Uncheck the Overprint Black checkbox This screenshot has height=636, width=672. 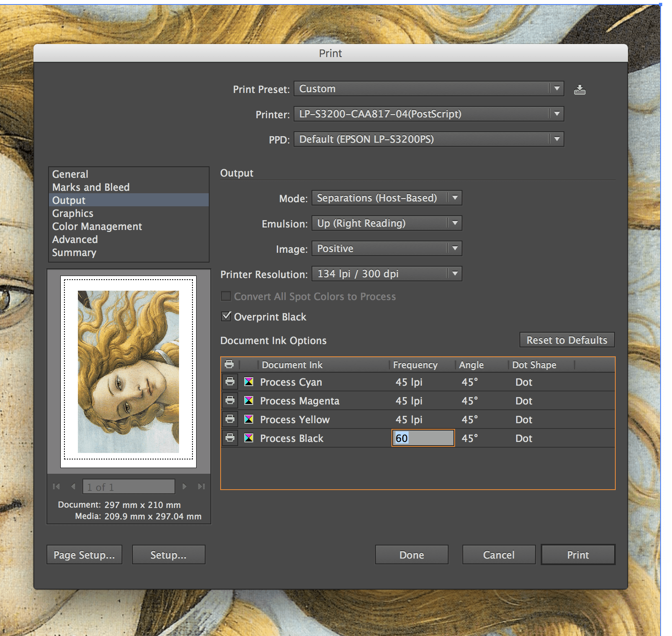tap(226, 316)
